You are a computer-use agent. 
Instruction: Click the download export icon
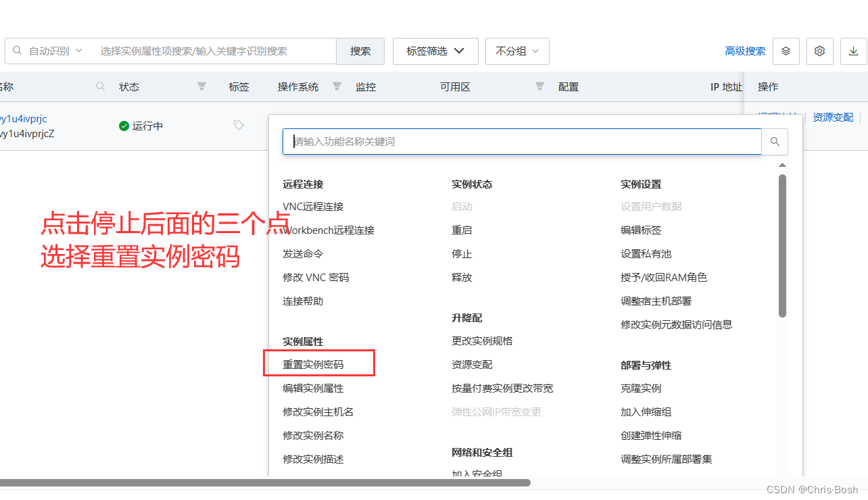pyautogui.click(x=853, y=51)
